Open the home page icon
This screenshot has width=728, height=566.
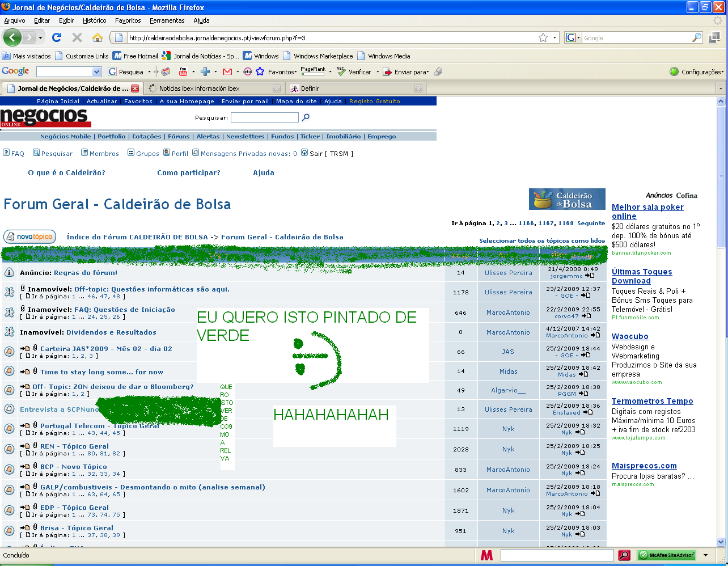(x=98, y=37)
